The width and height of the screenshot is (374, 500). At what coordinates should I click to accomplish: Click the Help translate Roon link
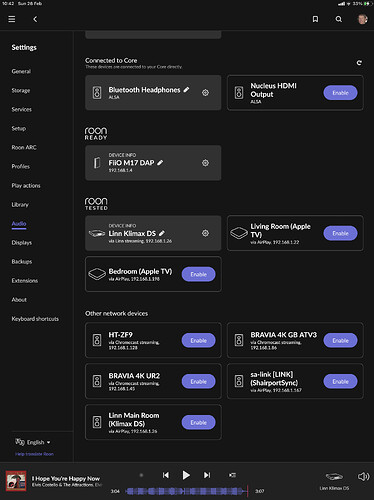34,454
